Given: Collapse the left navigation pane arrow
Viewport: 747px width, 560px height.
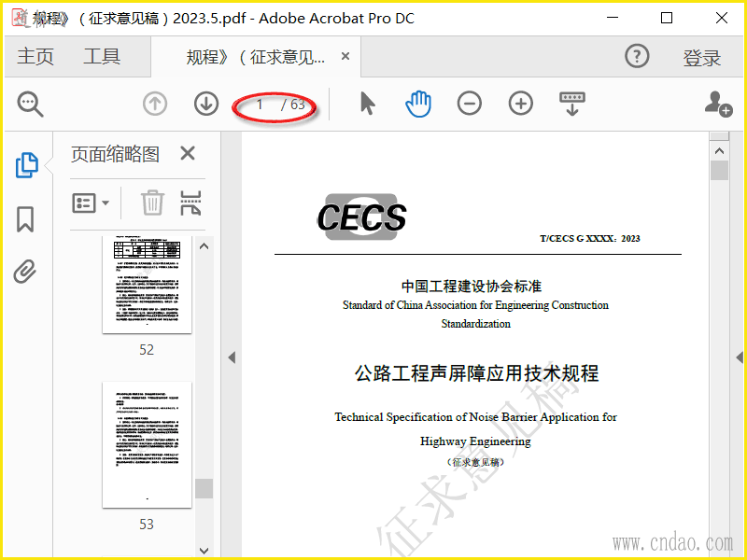Looking at the screenshot, I should pyautogui.click(x=232, y=357).
